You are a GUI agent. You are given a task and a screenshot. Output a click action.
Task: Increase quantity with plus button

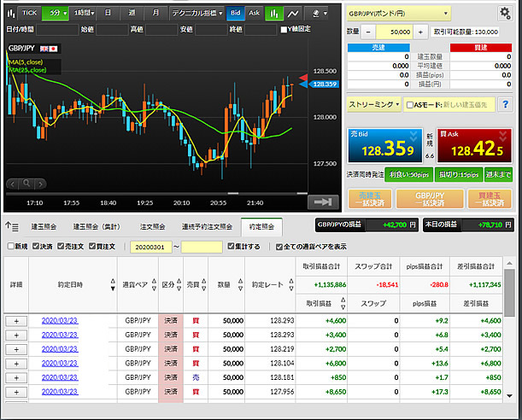[x=420, y=32]
